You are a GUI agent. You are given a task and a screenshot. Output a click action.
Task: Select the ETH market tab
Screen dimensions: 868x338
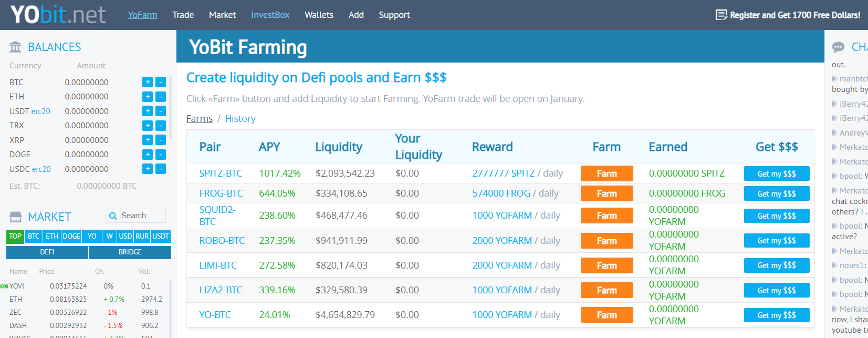[x=52, y=237]
